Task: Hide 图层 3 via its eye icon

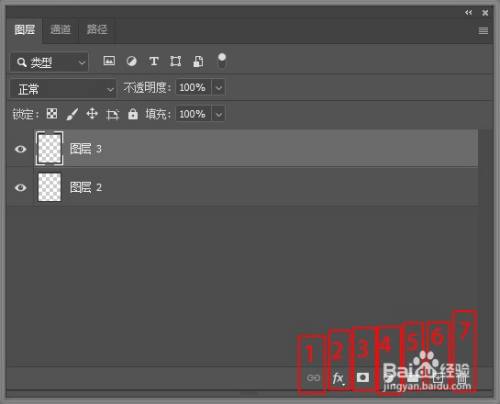Action: tap(21, 149)
